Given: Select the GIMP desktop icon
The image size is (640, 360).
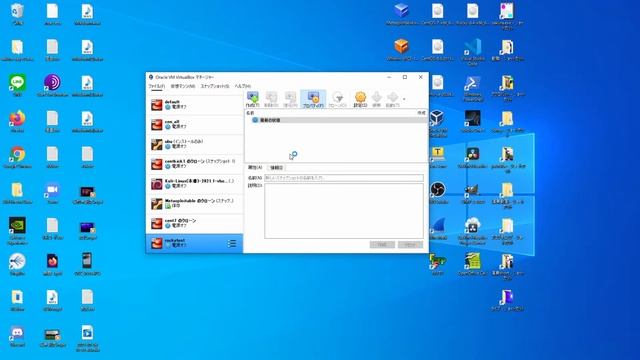Looking at the screenshot, I should (472, 193).
